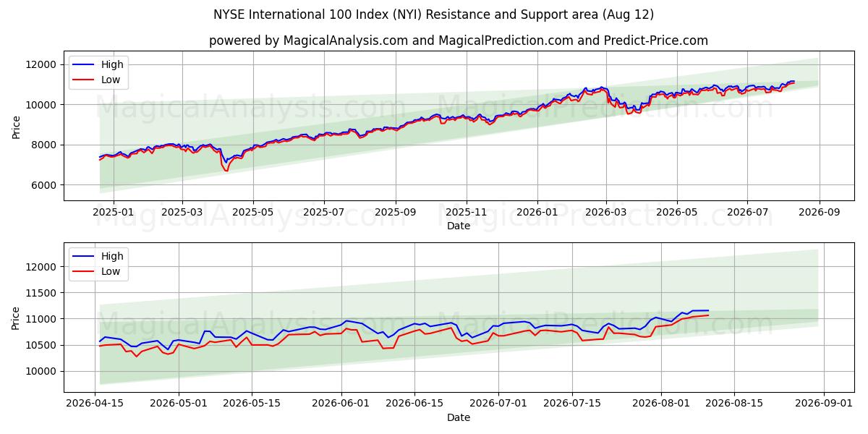Click the 2025-11 date tick label
The image size is (868, 434).
pos(467,212)
